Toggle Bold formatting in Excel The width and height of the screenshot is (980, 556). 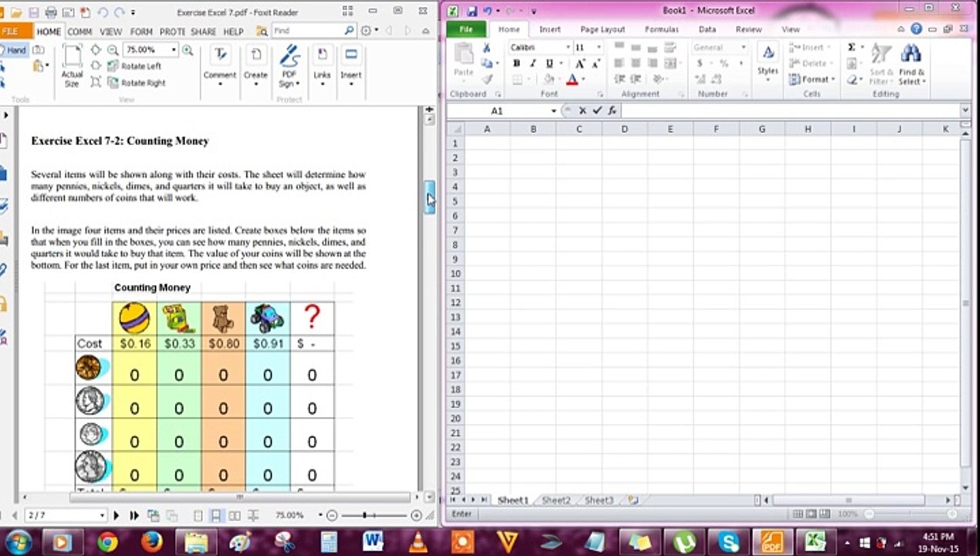point(516,63)
